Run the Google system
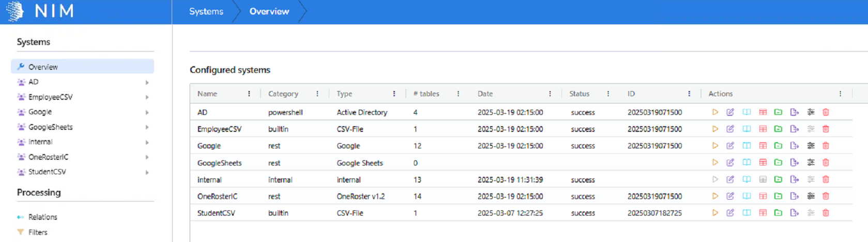Viewport: 868px width, 242px height. (715, 146)
